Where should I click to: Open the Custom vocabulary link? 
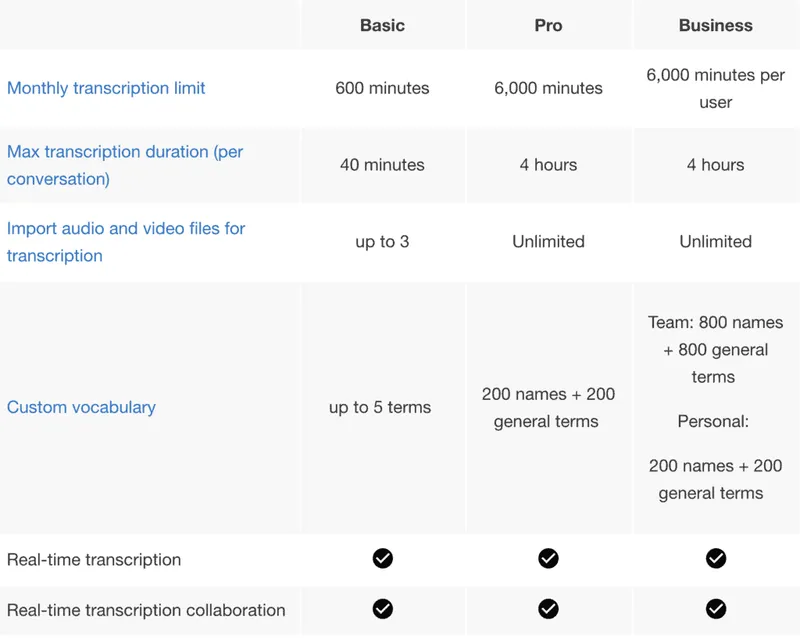pyautogui.click(x=81, y=407)
